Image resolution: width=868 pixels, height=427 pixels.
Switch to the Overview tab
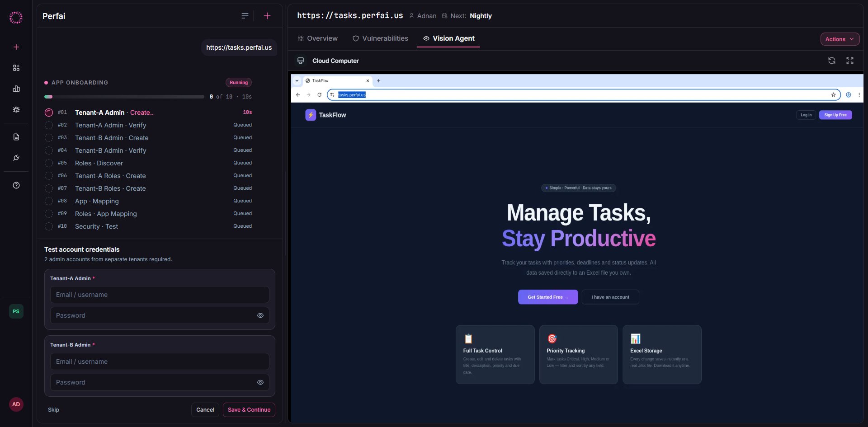318,38
